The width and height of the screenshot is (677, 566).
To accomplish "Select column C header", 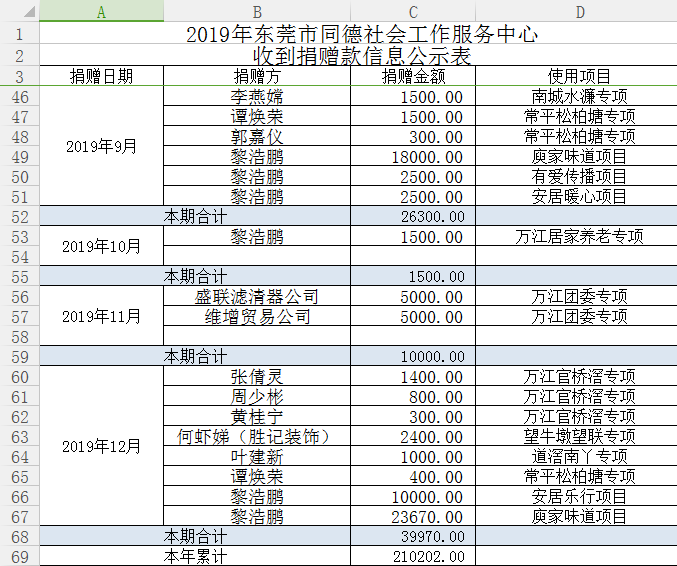I will pyautogui.click(x=413, y=11).
